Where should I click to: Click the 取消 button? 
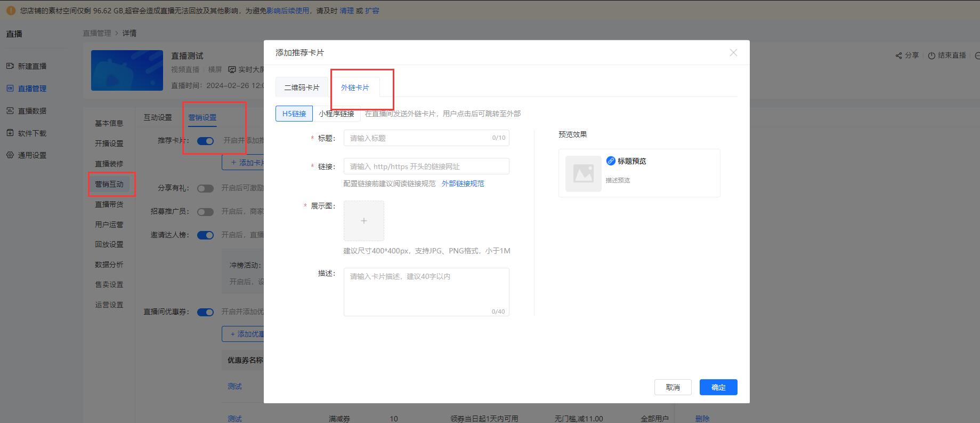coord(673,387)
